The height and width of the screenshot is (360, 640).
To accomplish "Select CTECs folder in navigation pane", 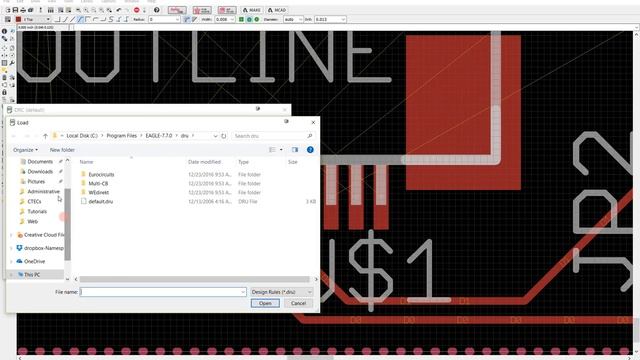I will tap(34, 201).
